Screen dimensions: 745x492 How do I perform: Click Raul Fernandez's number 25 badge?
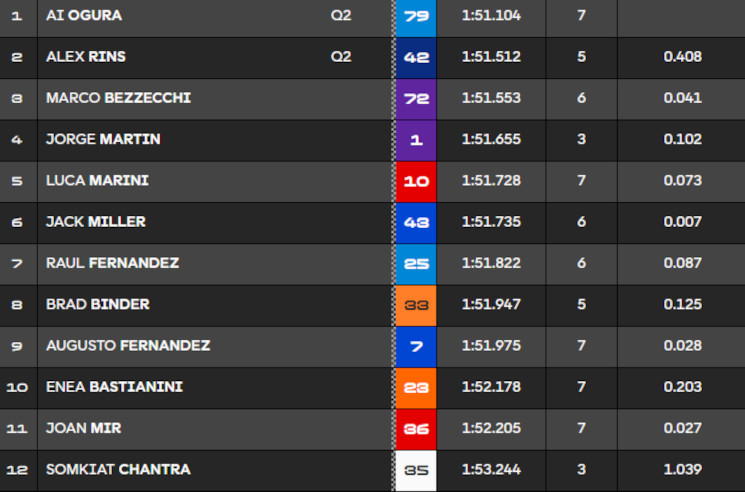coord(416,263)
